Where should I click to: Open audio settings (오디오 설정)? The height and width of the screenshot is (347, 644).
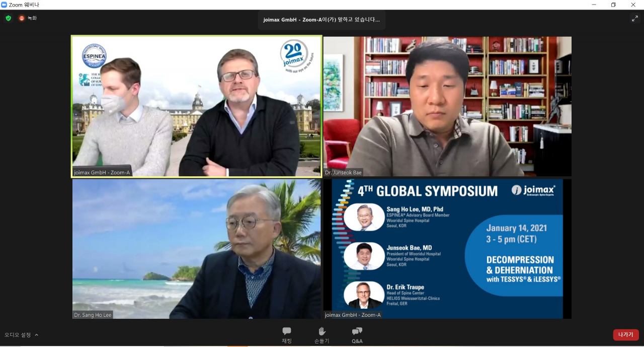click(18, 335)
